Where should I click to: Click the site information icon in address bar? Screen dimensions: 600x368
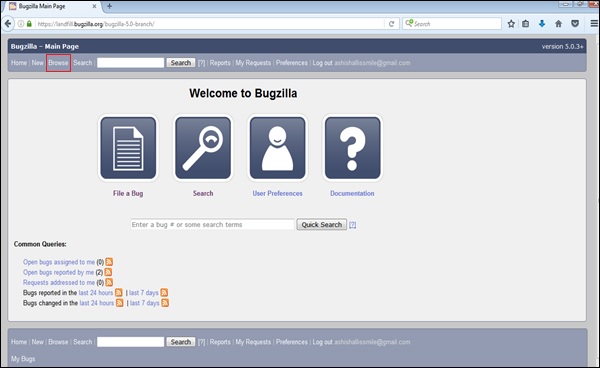pyautogui.click(x=21, y=24)
